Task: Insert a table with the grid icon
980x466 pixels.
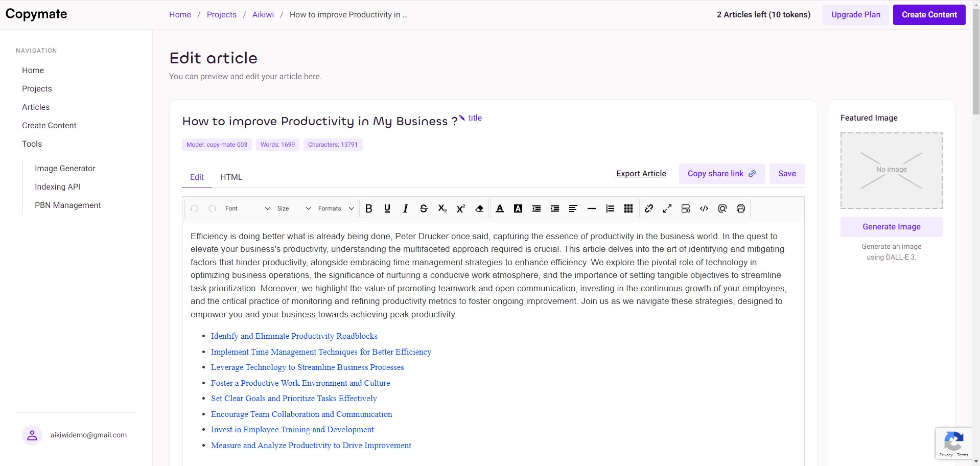Action: 628,208
